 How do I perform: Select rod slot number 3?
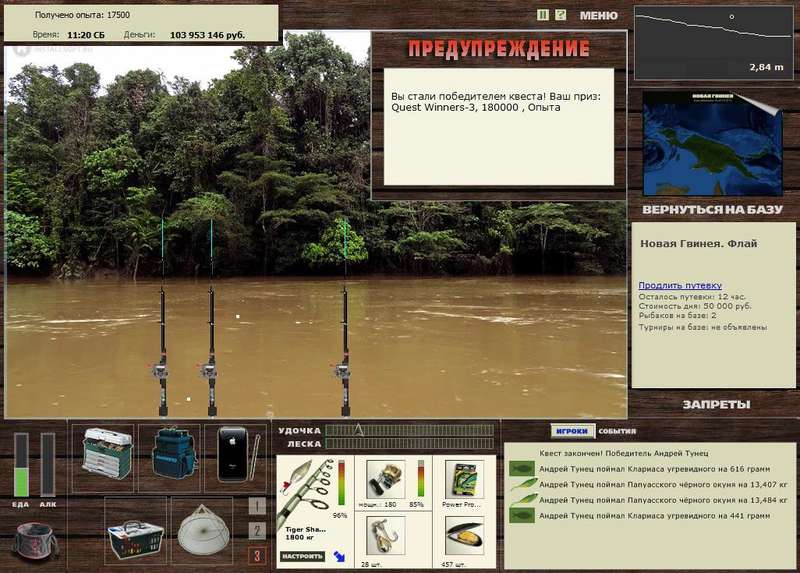point(257,555)
